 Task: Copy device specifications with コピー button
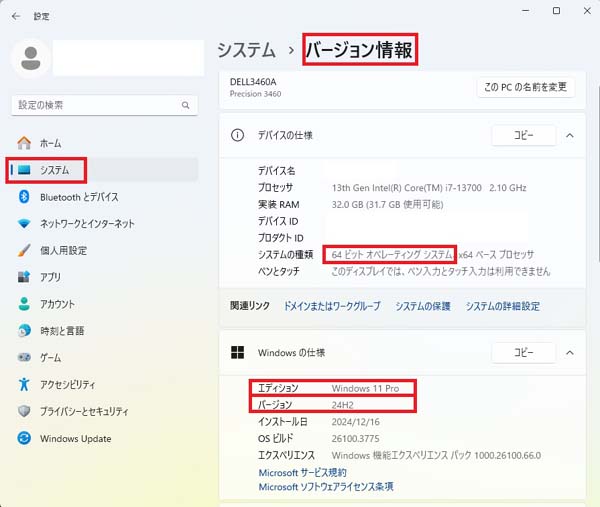[523, 135]
